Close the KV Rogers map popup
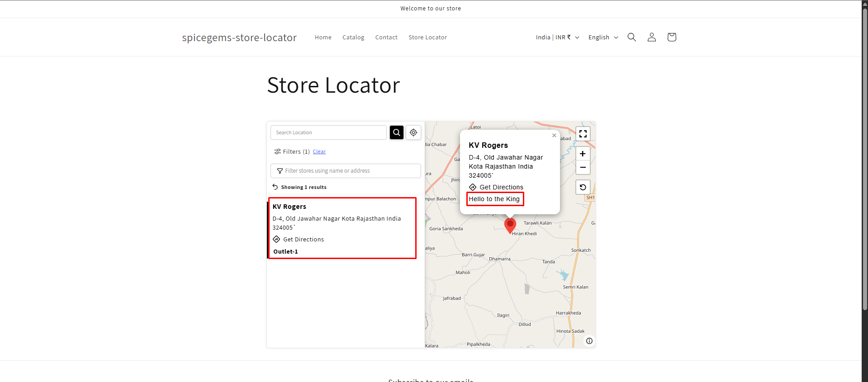The image size is (868, 382). [x=554, y=135]
